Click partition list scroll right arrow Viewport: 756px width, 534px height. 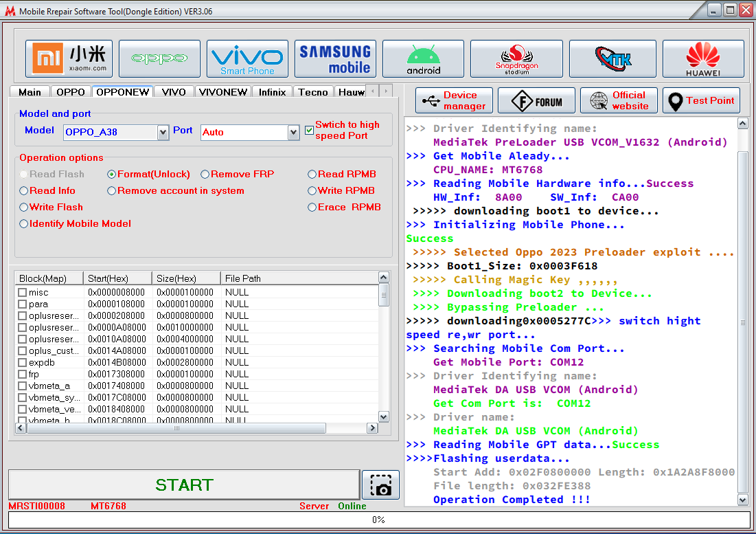click(372, 428)
